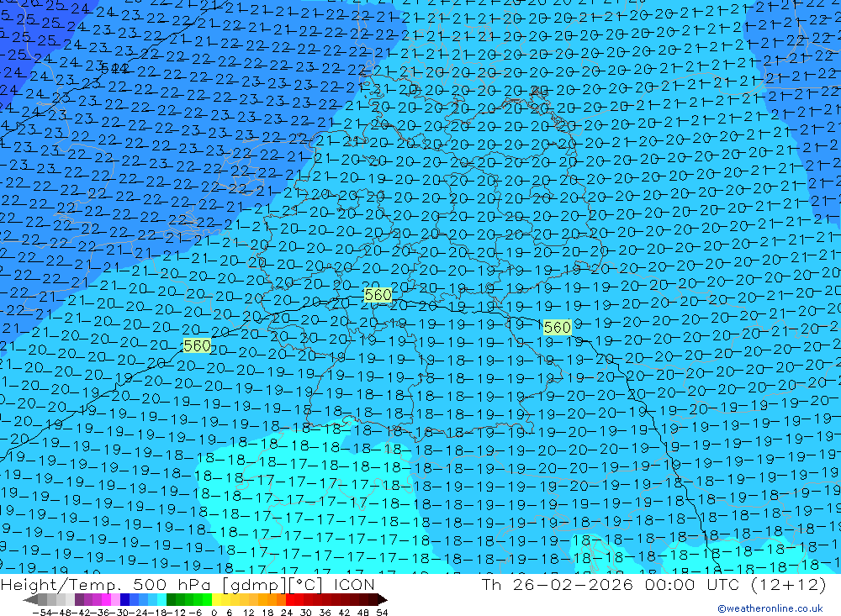
Task: Click the gray left arrow end of color scale
Action: coord(30,599)
